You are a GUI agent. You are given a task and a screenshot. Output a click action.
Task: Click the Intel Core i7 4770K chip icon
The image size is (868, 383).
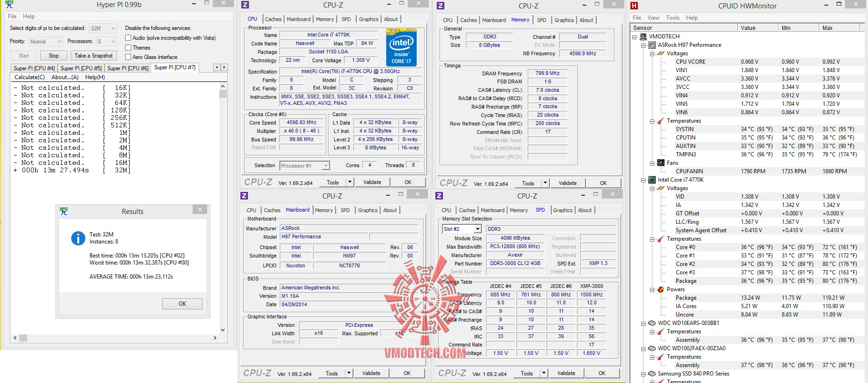tap(652, 180)
